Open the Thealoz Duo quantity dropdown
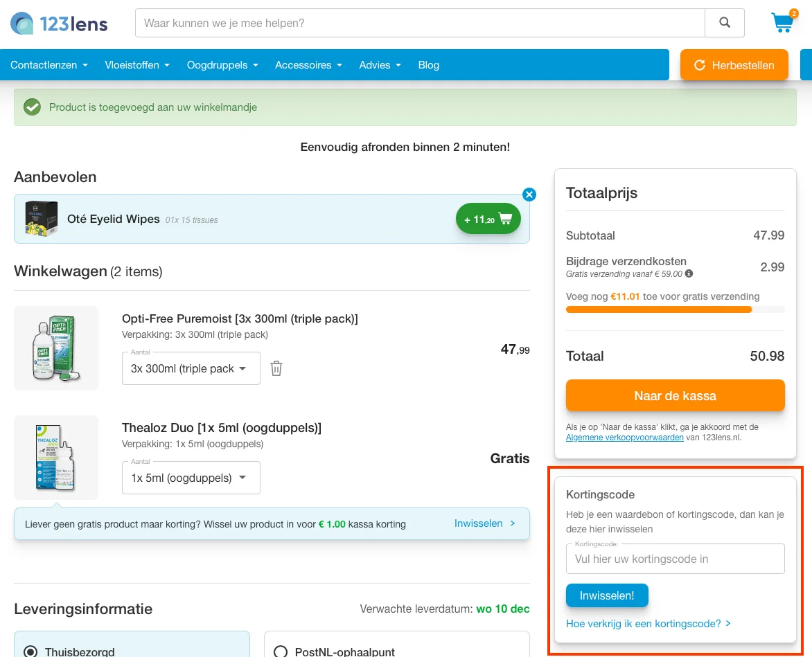 [191, 478]
